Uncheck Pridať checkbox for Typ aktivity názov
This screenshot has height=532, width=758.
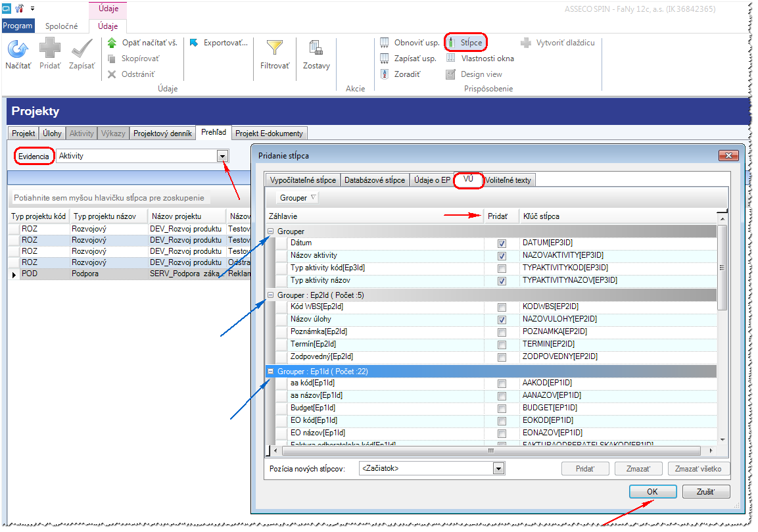(502, 281)
